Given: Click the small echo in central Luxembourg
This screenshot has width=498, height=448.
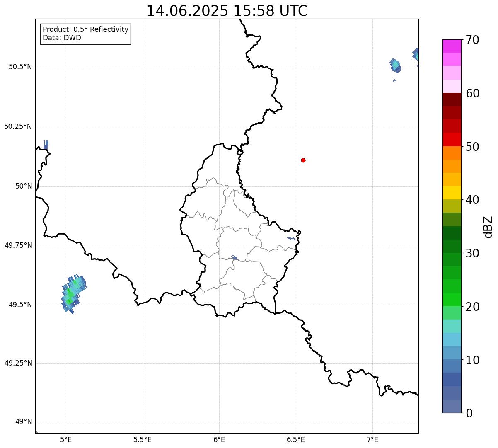Looking at the screenshot, I should click(x=234, y=258).
